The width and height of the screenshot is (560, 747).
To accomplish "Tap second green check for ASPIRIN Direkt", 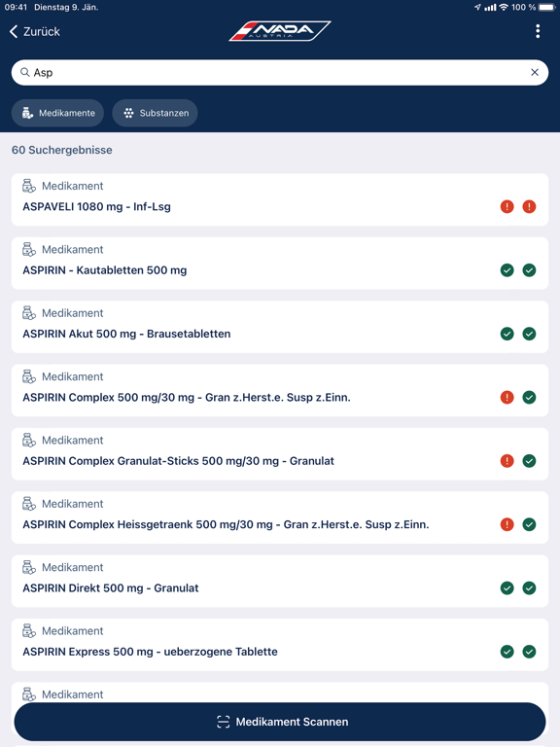I will (x=529, y=587).
